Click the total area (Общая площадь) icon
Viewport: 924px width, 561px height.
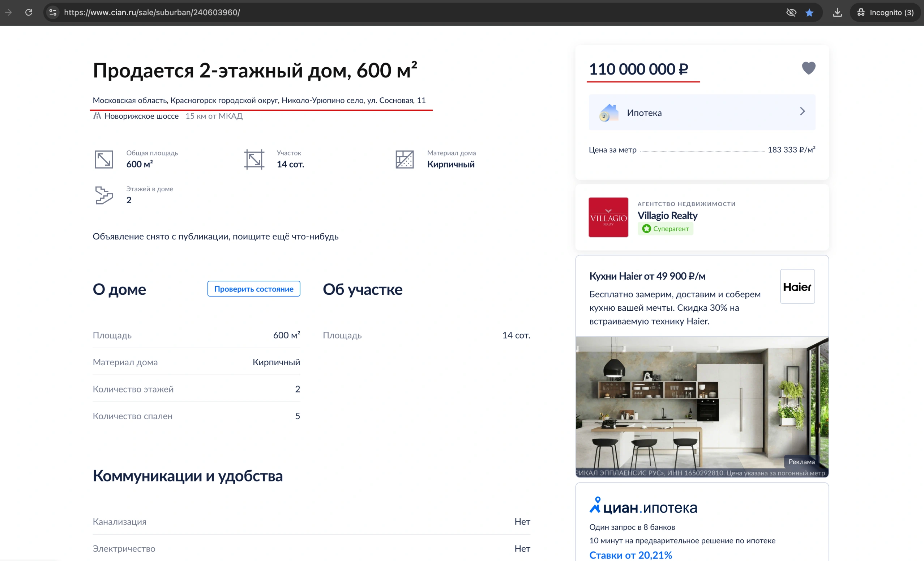(104, 159)
